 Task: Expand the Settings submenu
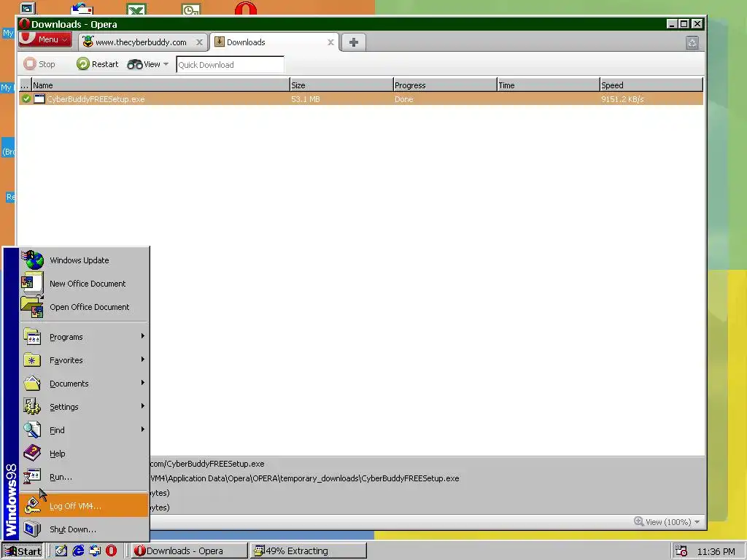(x=84, y=407)
